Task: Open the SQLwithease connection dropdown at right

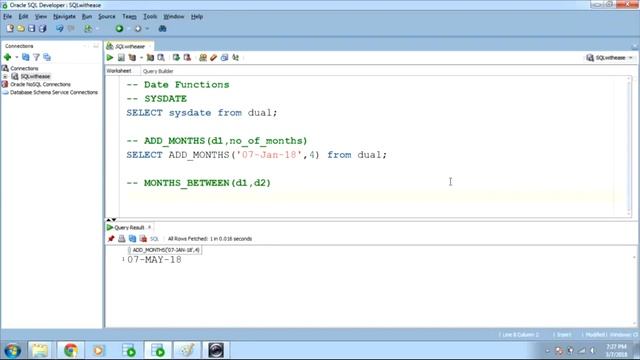Action: pyautogui.click(x=631, y=58)
